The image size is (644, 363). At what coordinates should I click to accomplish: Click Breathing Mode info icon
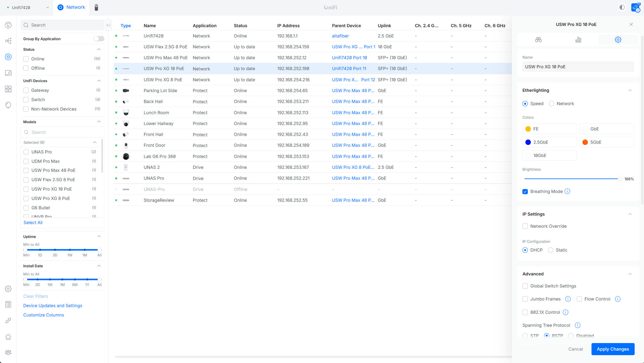click(x=567, y=191)
